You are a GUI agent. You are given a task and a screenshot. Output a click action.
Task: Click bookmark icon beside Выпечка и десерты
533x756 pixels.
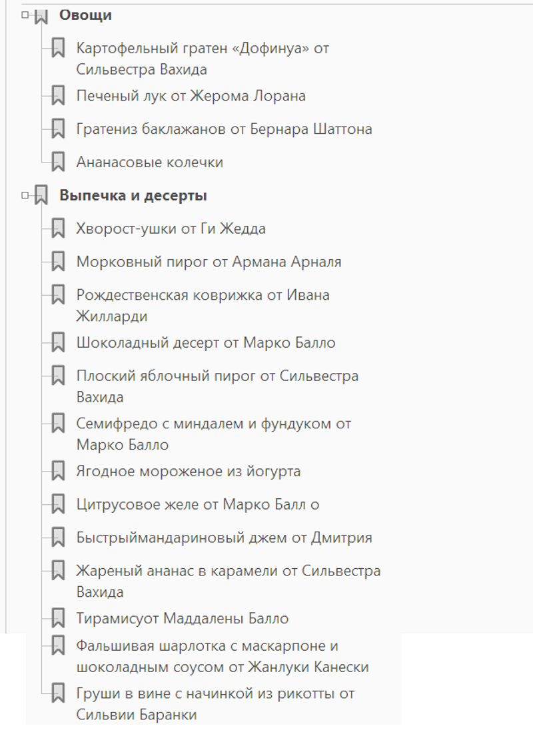pos(42,196)
